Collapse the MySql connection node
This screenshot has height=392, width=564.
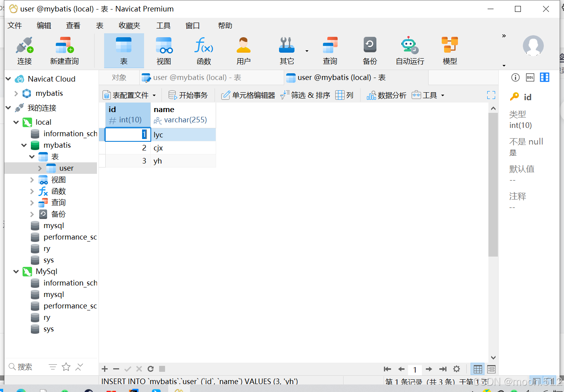(16, 271)
